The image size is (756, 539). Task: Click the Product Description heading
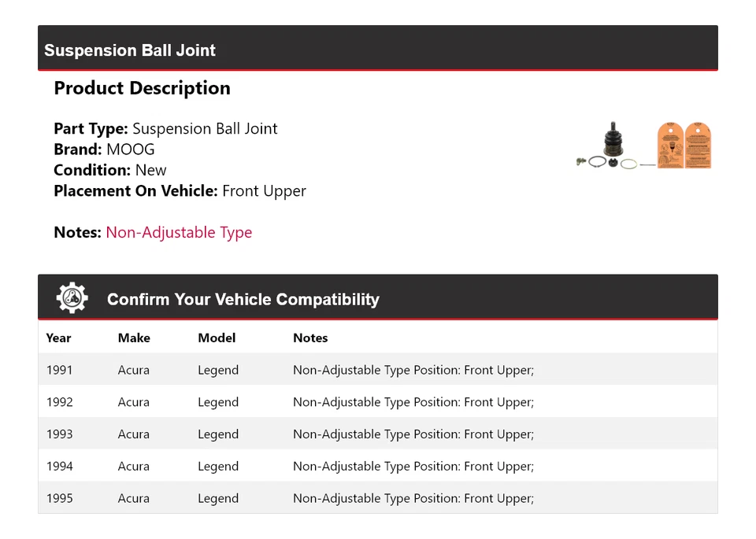[x=143, y=89]
